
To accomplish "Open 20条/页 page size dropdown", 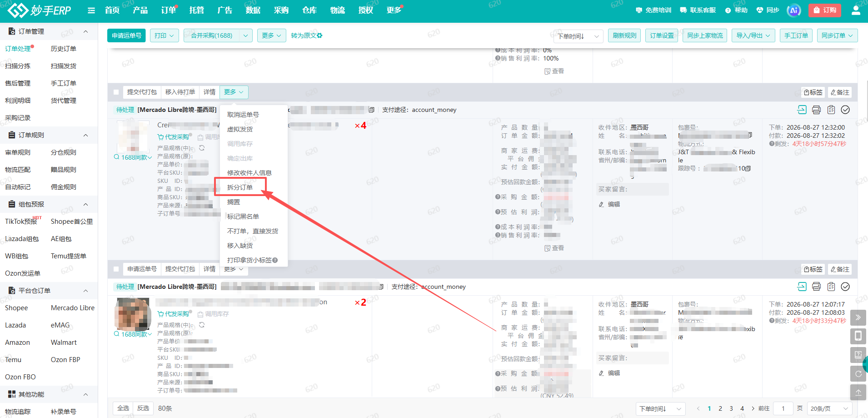I will [829, 408].
